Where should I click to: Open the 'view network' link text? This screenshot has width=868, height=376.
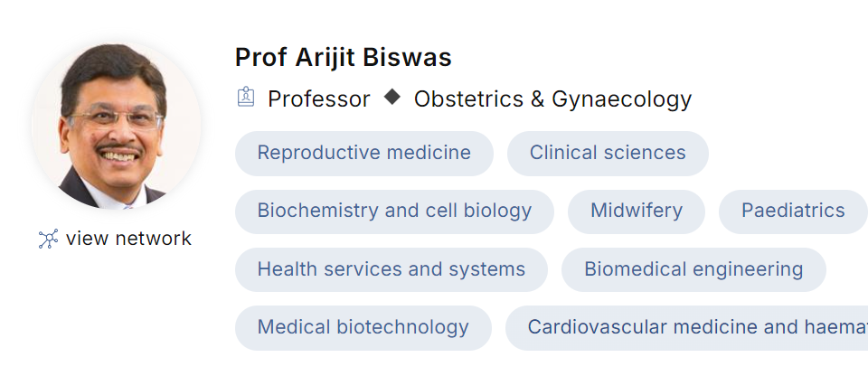coord(128,239)
